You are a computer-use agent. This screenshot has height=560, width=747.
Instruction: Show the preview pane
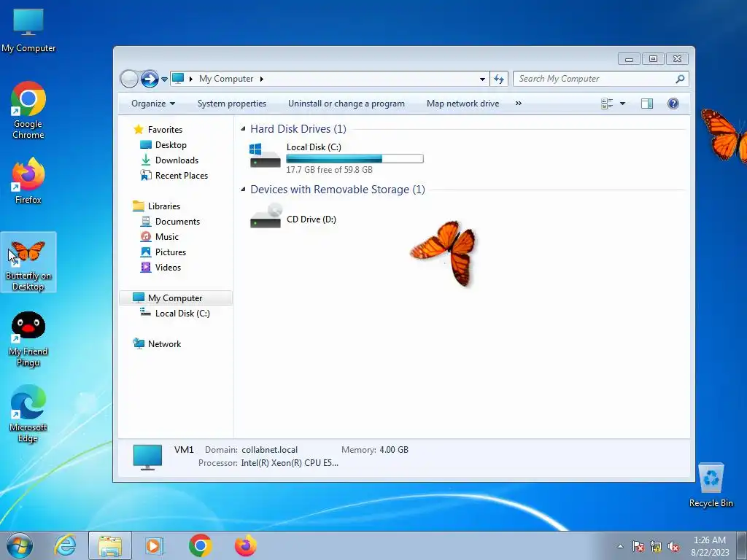(647, 104)
